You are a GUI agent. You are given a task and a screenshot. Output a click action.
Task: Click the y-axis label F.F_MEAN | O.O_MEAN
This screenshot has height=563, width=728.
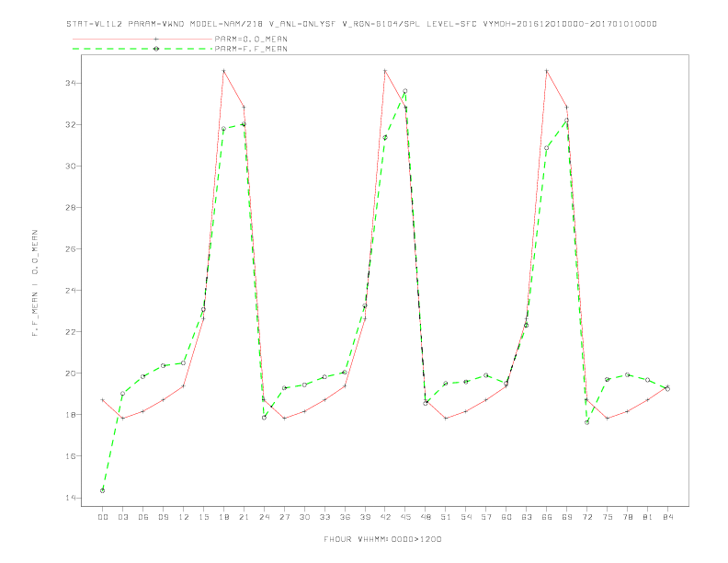pyautogui.click(x=35, y=283)
